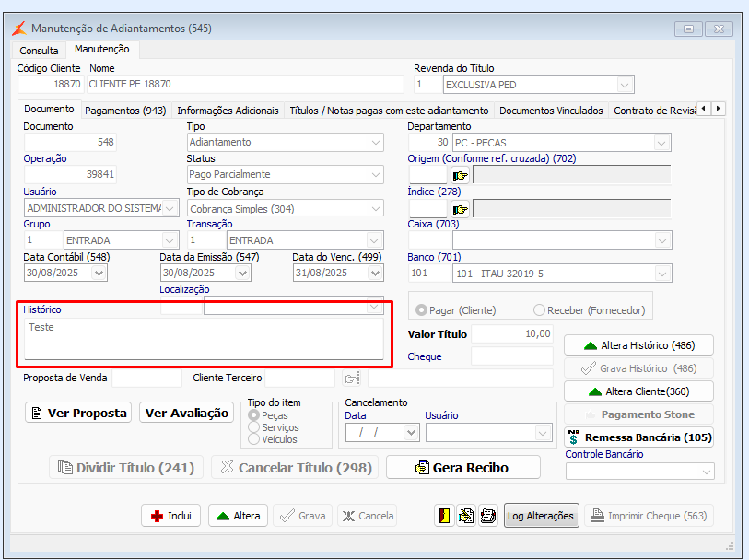This screenshot has width=749, height=560.
Task: Click the Índice lookup hand icon
Action: pos(460,209)
